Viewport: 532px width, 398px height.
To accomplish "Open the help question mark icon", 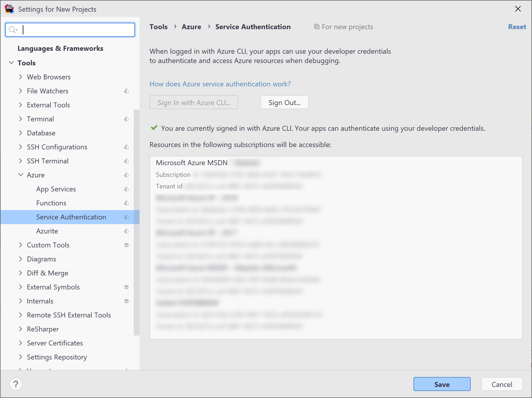I will [x=16, y=384].
